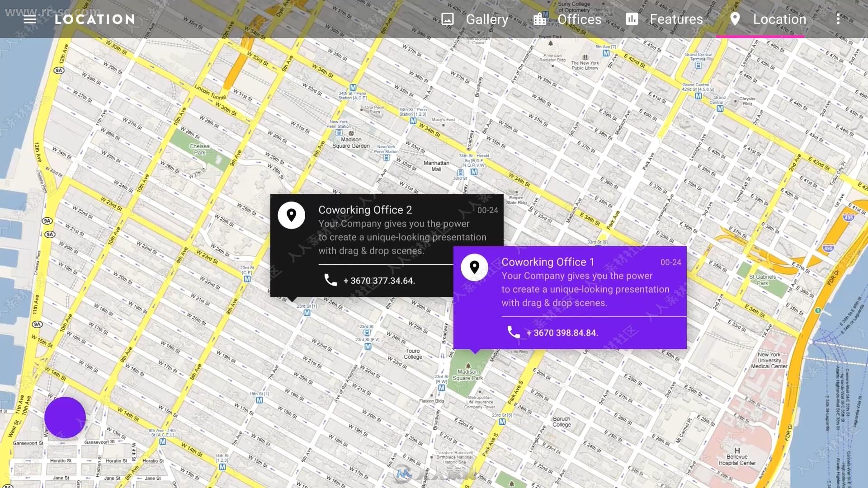
Task: Click the Coworking Office 2 title
Action: point(365,210)
